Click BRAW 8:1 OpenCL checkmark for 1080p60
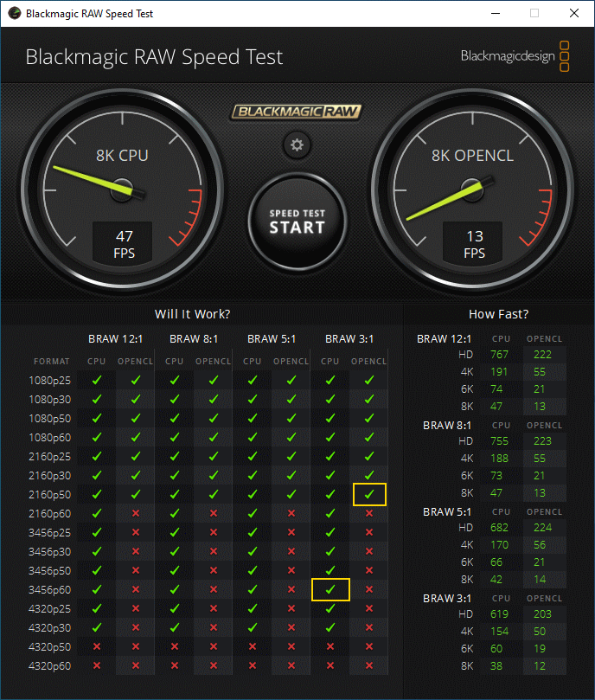595x700 pixels. 214,437
